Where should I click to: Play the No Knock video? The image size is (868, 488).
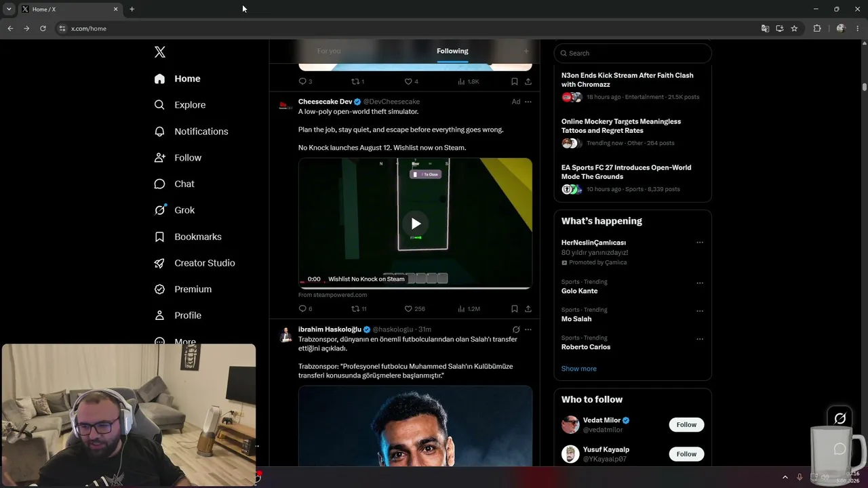point(415,224)
